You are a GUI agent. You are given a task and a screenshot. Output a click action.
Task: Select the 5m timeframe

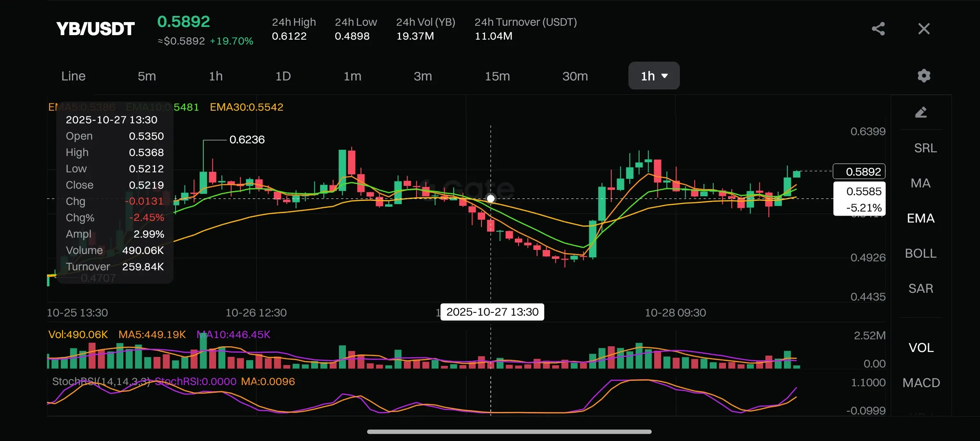tap(147, 76)
